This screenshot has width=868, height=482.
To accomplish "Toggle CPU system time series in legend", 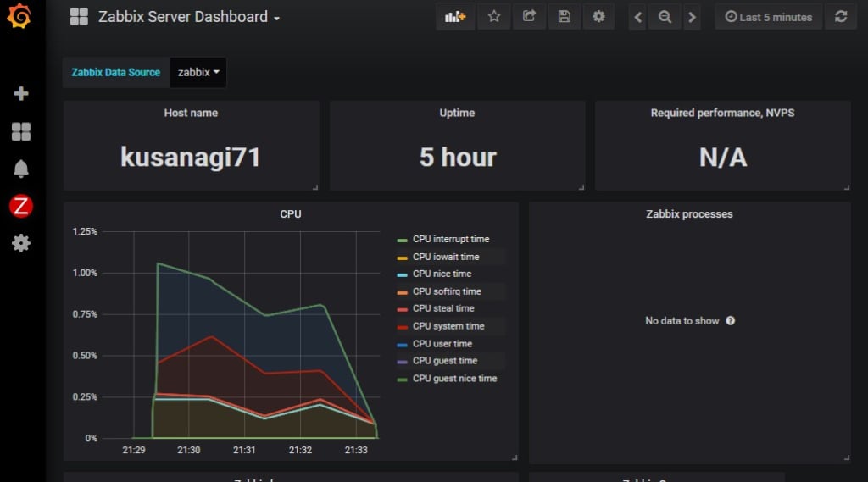I will point(448,326).
